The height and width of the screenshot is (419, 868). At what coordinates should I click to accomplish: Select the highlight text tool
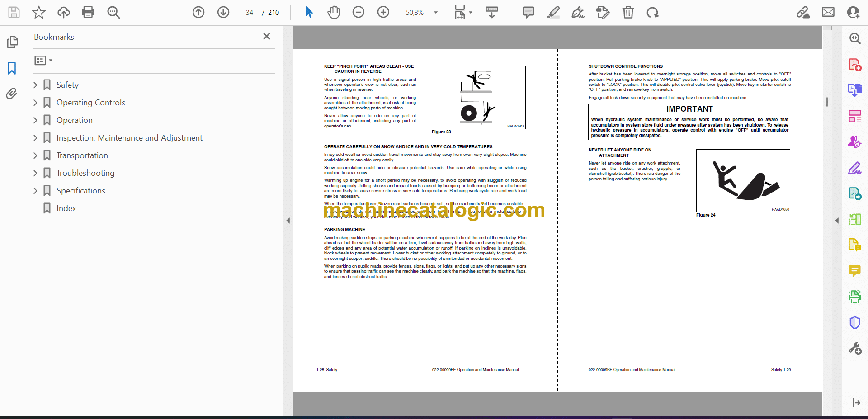(x=553, y=12)
